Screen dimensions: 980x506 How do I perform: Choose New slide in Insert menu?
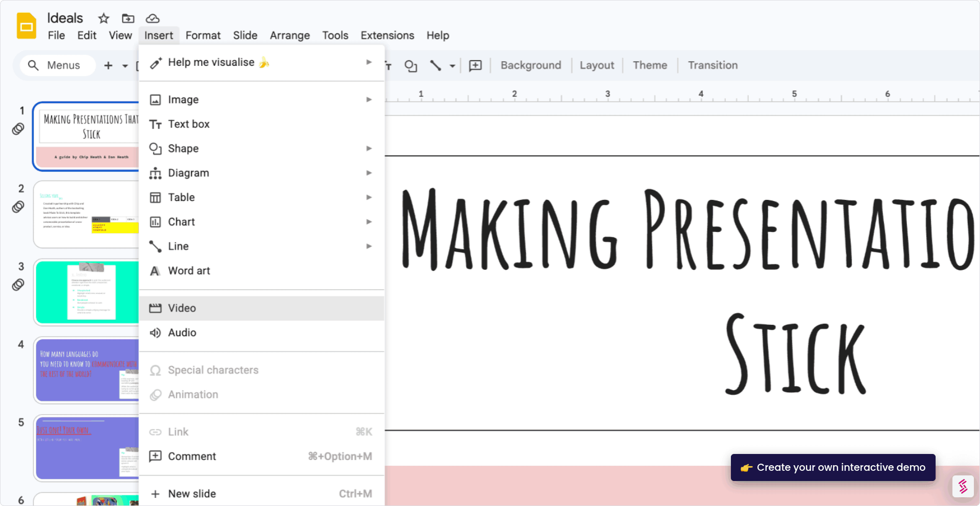click(x=261, y=494)
